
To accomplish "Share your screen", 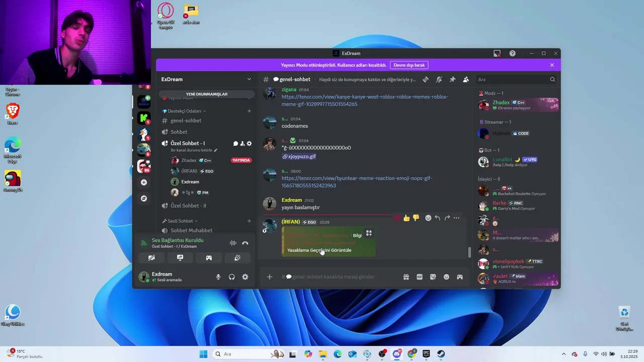I will coord(180,257).
